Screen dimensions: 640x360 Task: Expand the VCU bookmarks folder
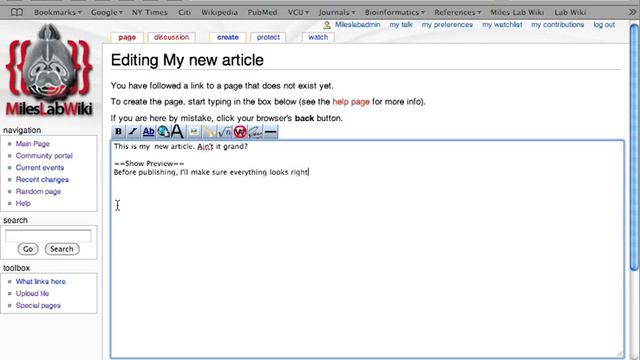tap(298, 12)
